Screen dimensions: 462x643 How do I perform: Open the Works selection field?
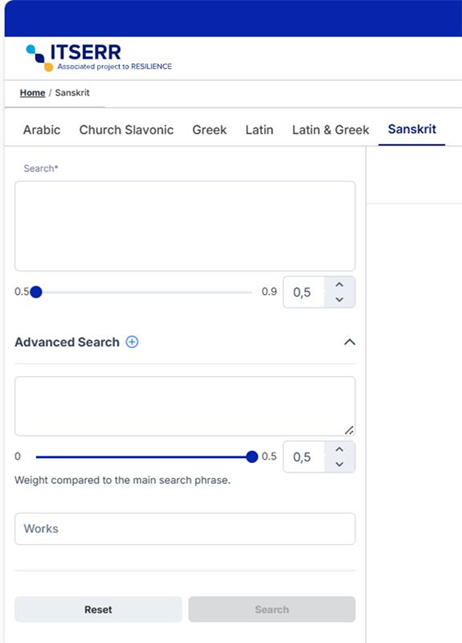[x=185, y=529]
